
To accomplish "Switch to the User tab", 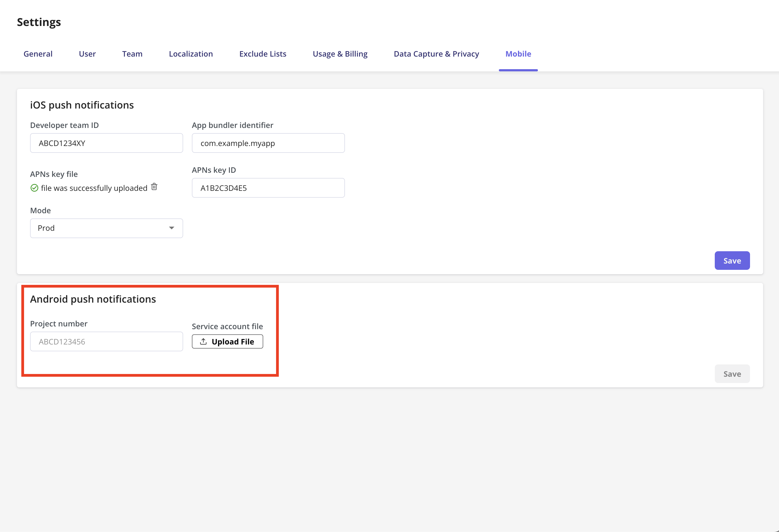I will 87,54.
